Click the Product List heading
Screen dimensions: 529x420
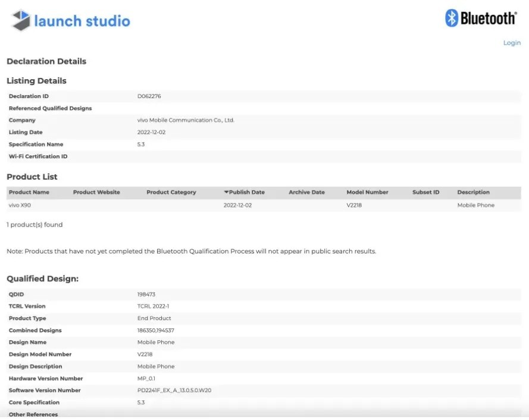click(32, 177)
